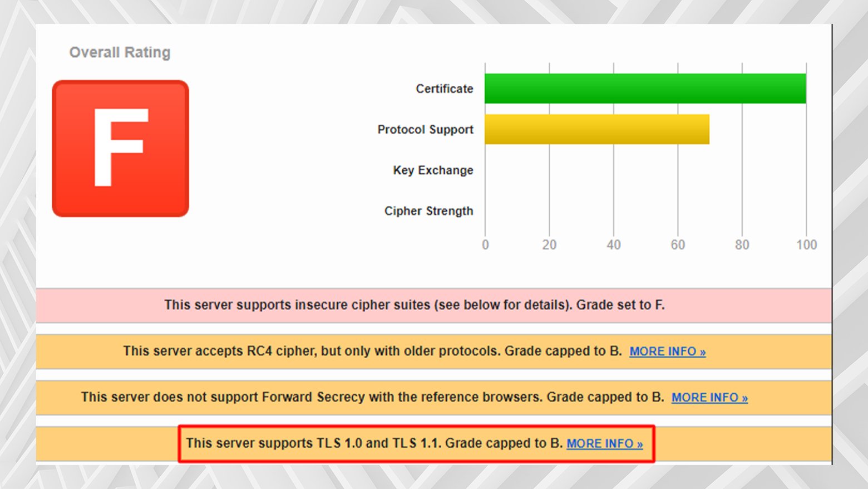Click the insecure cipher suites red banner
The image size is (868, 489).
[x=434, y=305]
